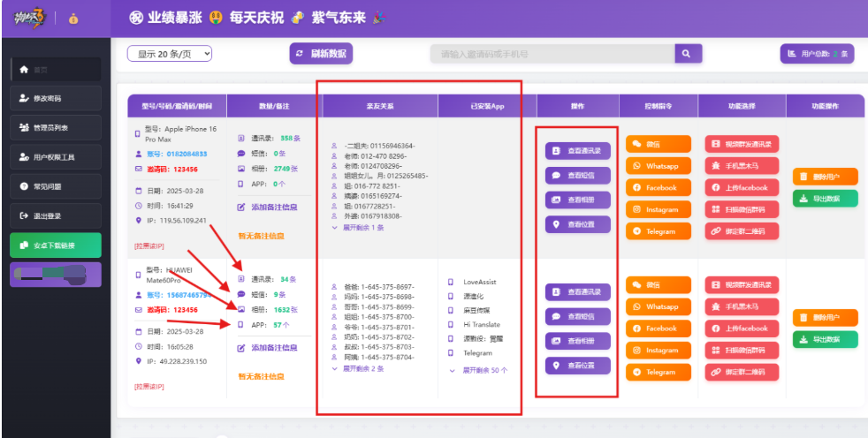Click the orange 微信 button in the HUAWEI row
This screenshot has height=438, width=868.
click(659, 285)
